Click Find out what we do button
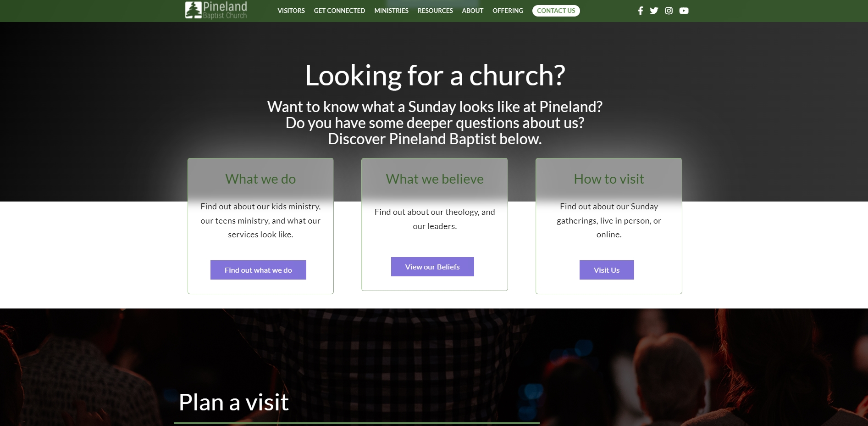Screen dimensions: 868x426 click(x=258, y=270)
